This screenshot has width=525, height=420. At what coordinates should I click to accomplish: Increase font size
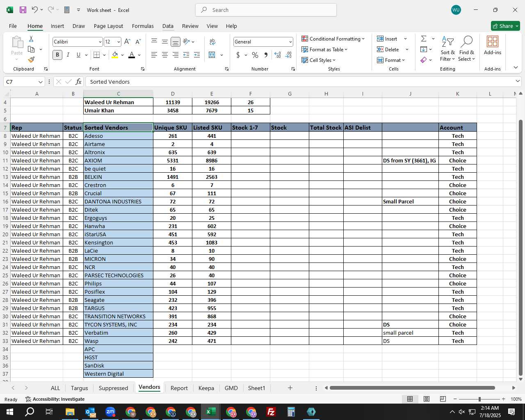pyautogui.click(x=127, y=41)
